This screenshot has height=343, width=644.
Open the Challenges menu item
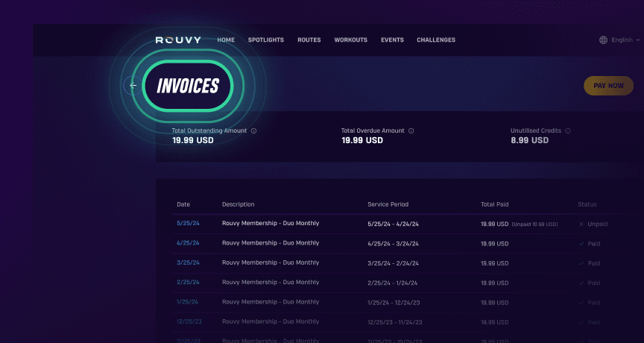(x=436, y=40)
